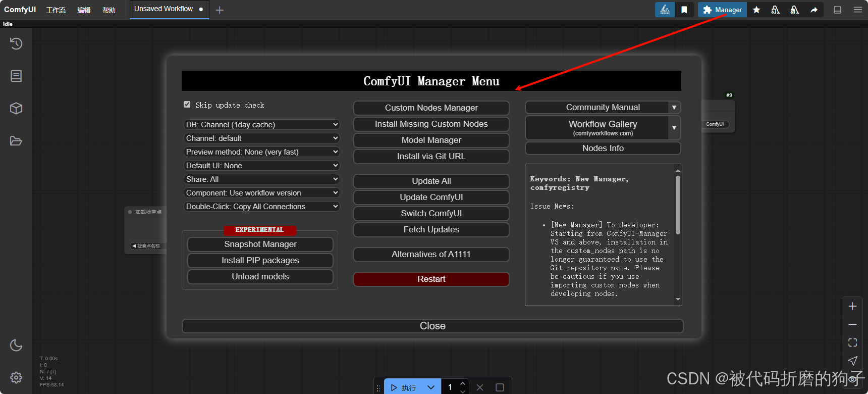Select the Unsaved Workflow tab
Screen dimensions: 868x394
click(169, 9)
